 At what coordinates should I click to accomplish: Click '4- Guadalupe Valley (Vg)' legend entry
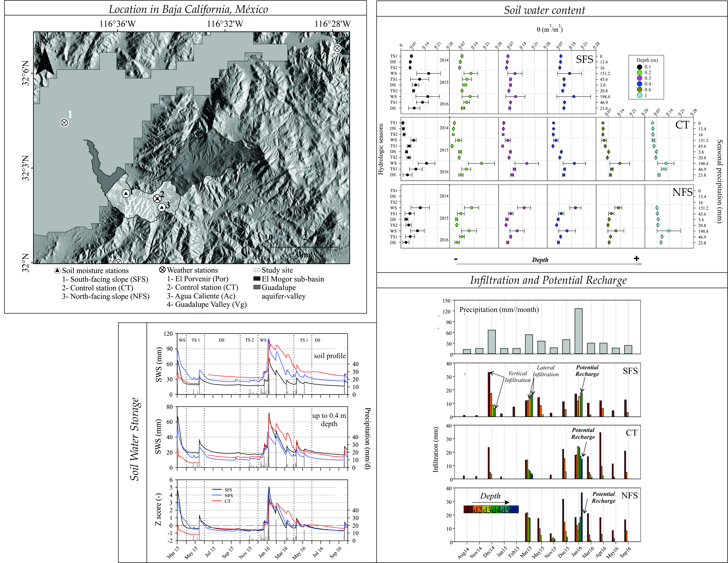point(207,304)
